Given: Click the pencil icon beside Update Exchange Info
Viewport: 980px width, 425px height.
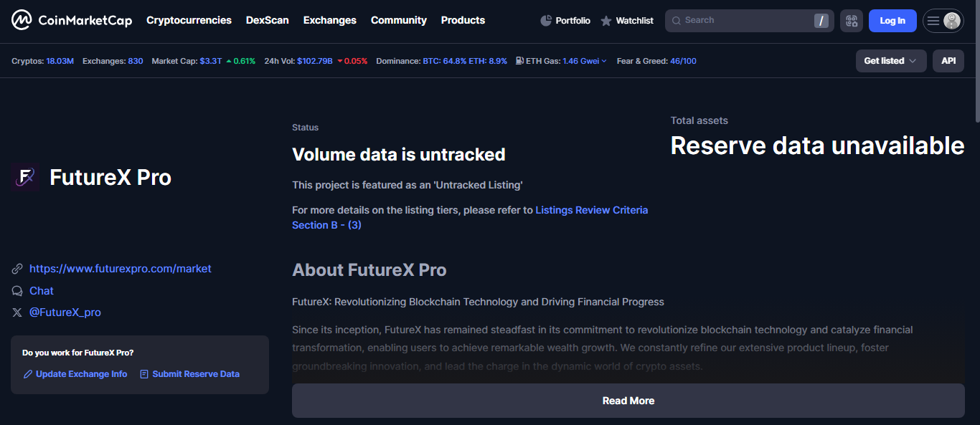Looking at the screenshot, I should click(x=27, y=374).
